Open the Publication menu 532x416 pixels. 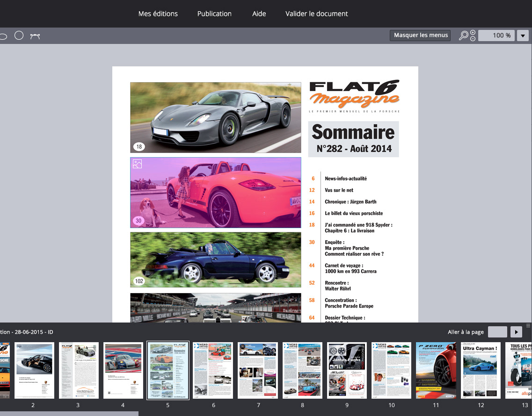[214, 14]
